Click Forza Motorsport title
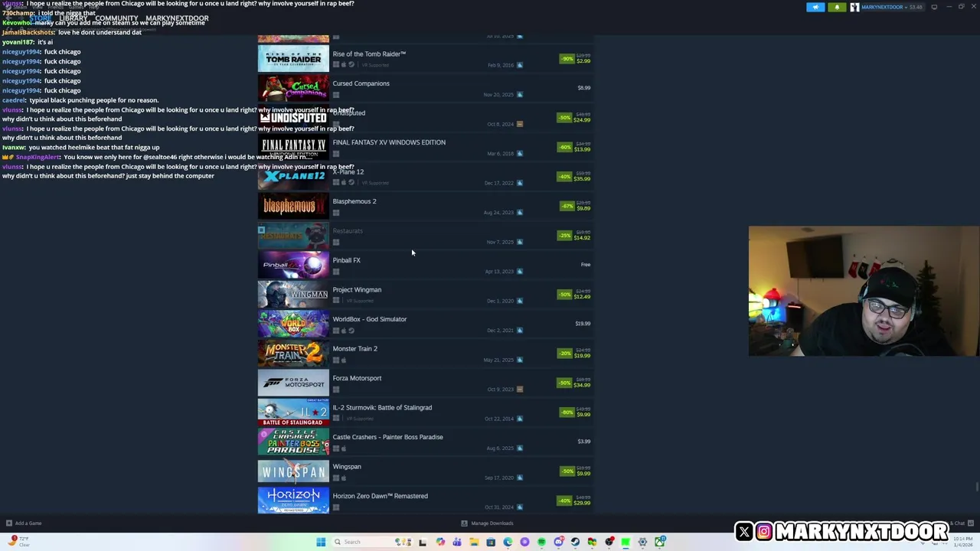 click(x=357, y=378)
